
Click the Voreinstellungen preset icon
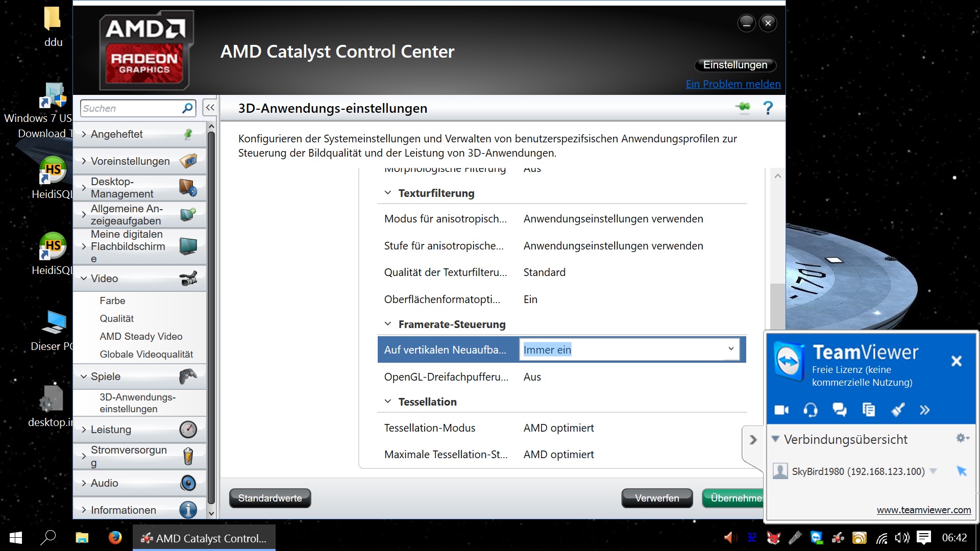point(188,161)
